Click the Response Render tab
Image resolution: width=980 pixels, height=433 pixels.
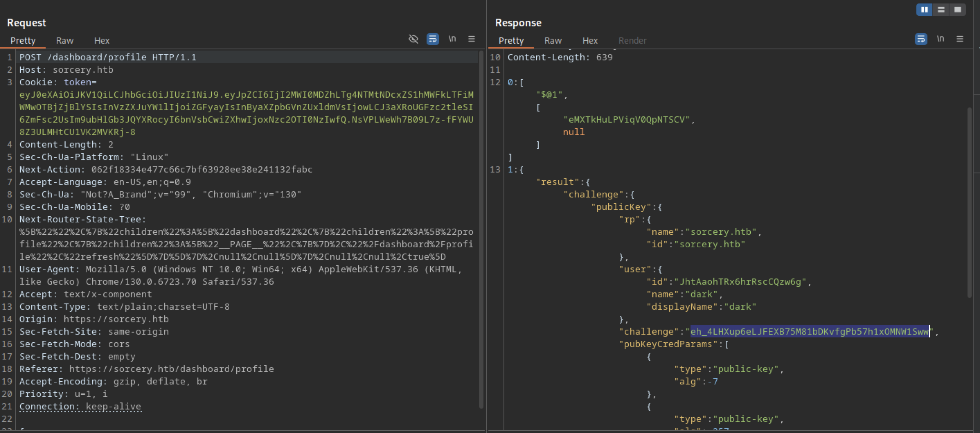point(632,41)
